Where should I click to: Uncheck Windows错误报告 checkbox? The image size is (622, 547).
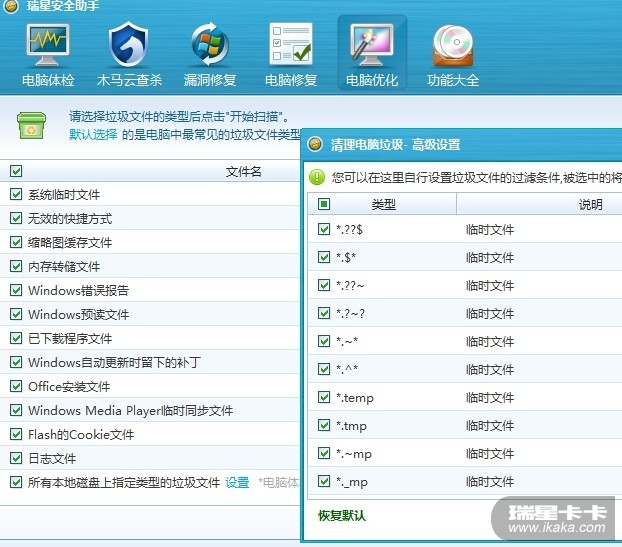coord(16,290)
